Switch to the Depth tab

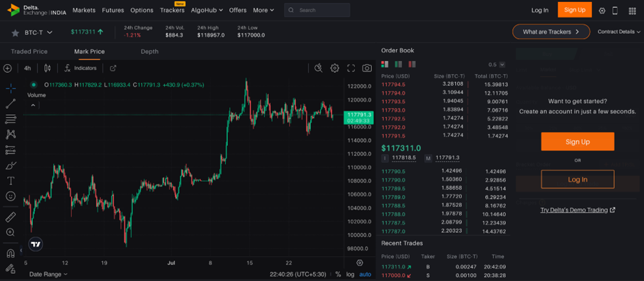[x=149, y=52]
